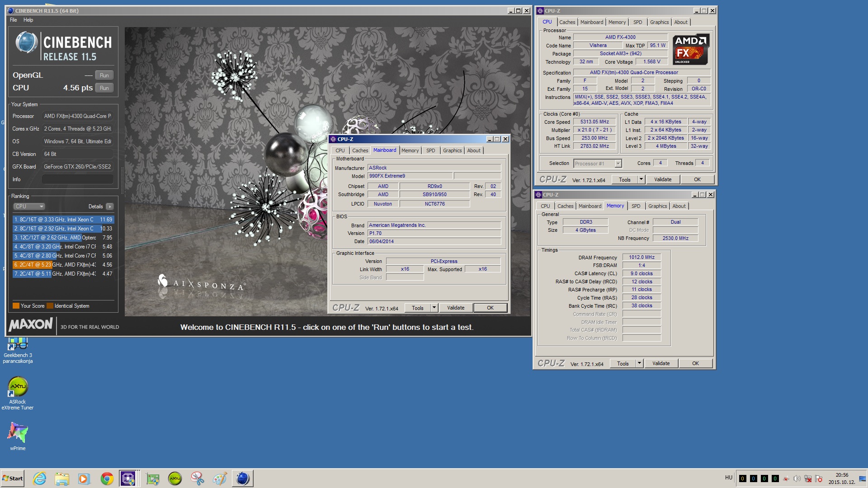Select the CPU-Z taskbar icon
This screenshot has width=868, height=488.
[128, 479]
